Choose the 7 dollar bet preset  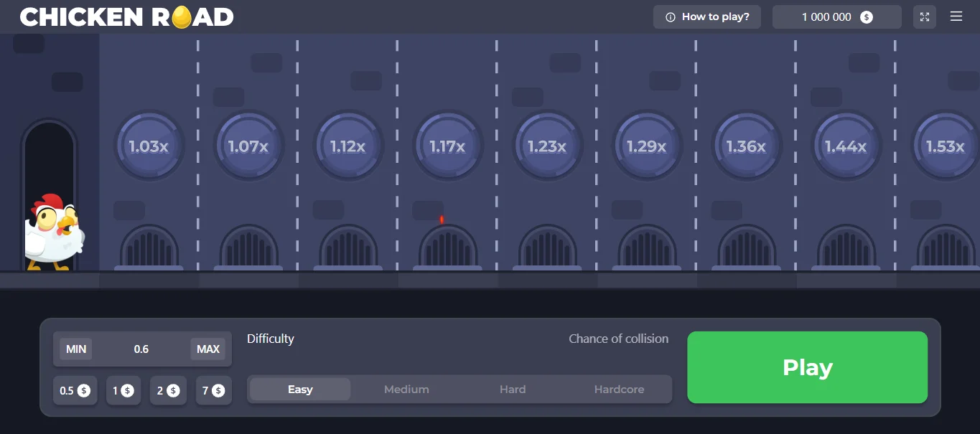[213, 391]
